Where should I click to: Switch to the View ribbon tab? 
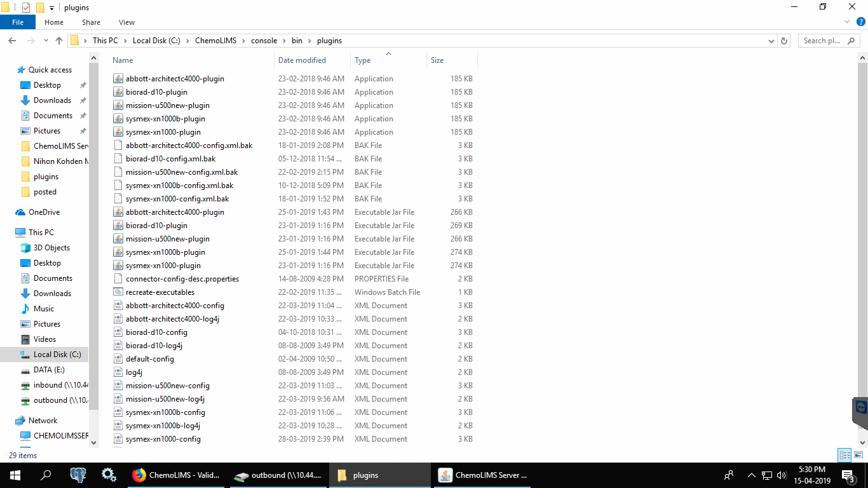126,22
